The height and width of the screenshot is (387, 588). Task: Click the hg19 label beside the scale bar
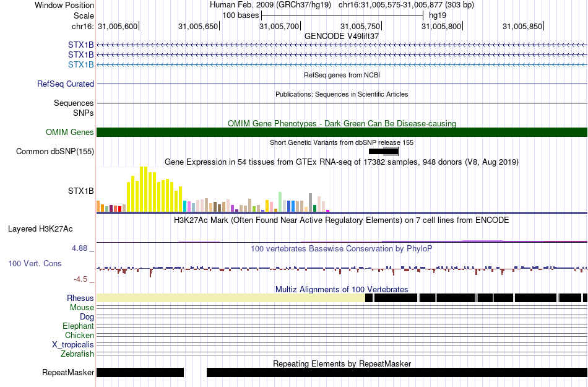438,15
